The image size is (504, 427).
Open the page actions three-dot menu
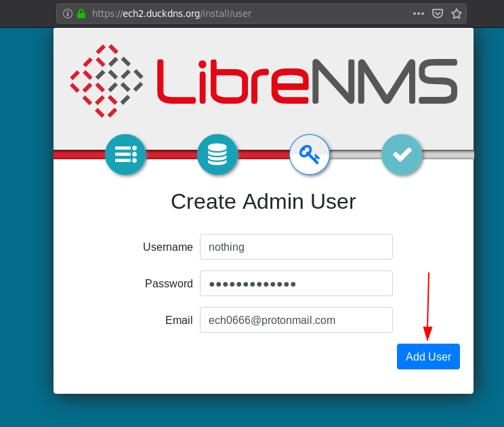[x=419, y=14]
